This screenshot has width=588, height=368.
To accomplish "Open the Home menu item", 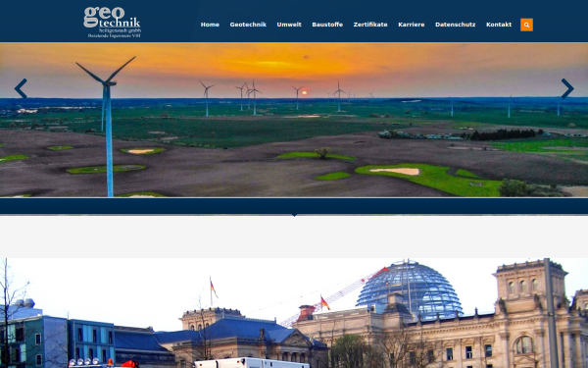I will click(210, 25).
